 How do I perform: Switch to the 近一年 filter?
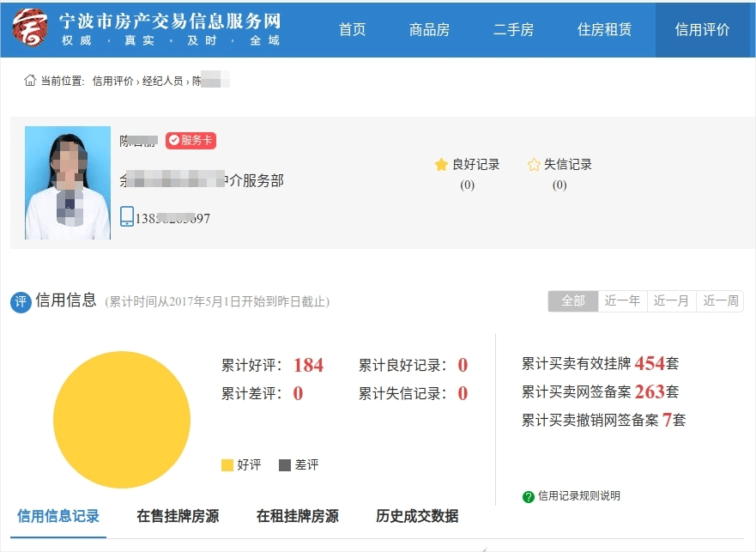tap(621, 301)
